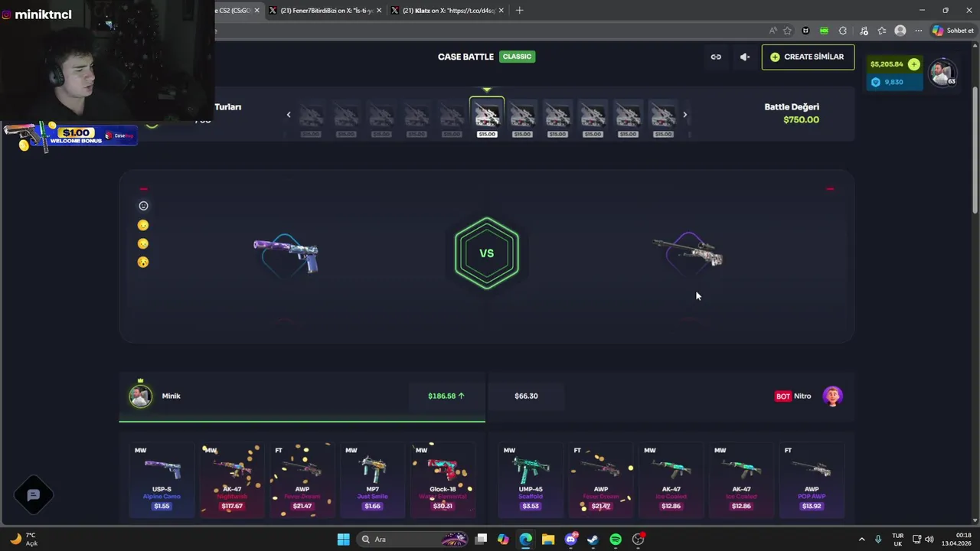The width and height of the screenshot is (980, 551).
Task: Click the Nitro total $66.30
Action: point(526,396)
